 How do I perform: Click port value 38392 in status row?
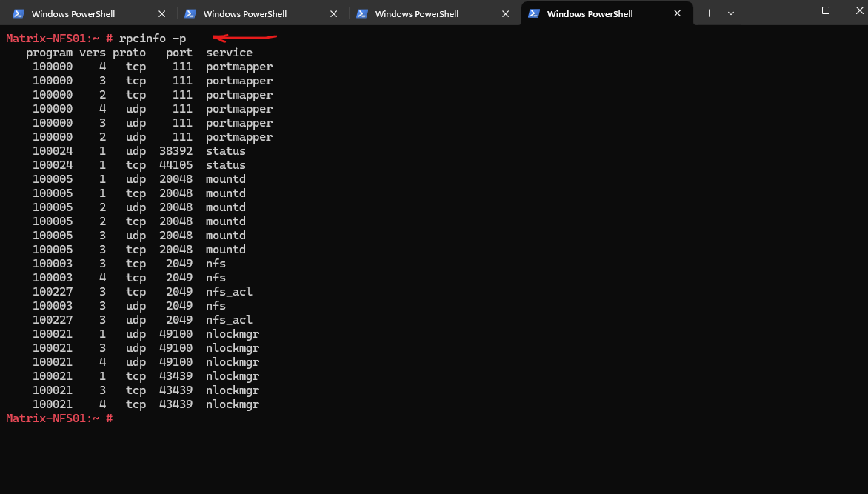(176, 150)
